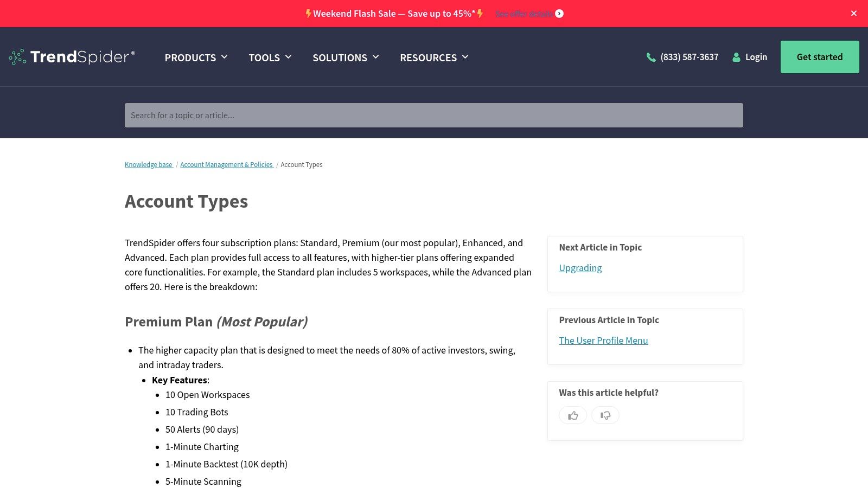The height and width of the screenshot is (488, 868).
Task: Expand the Tools dropdown chevron
Action: 288,57
